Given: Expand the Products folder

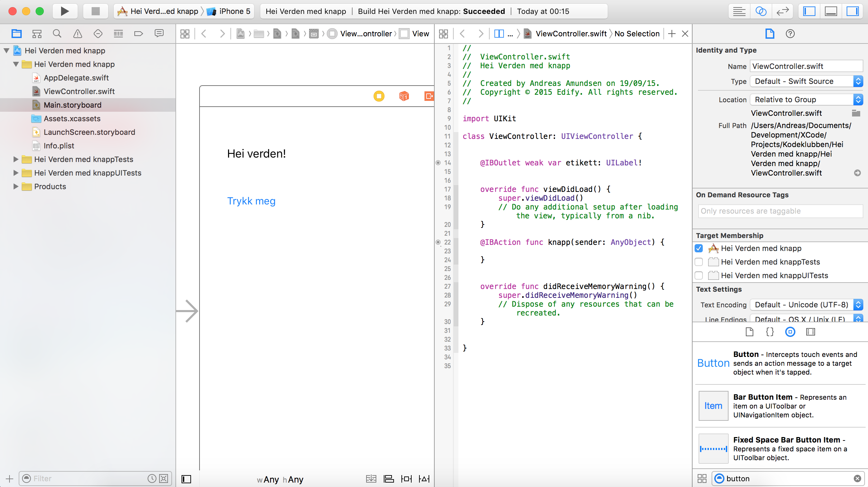Looking at the screenshot, I should tap(16, 186).
